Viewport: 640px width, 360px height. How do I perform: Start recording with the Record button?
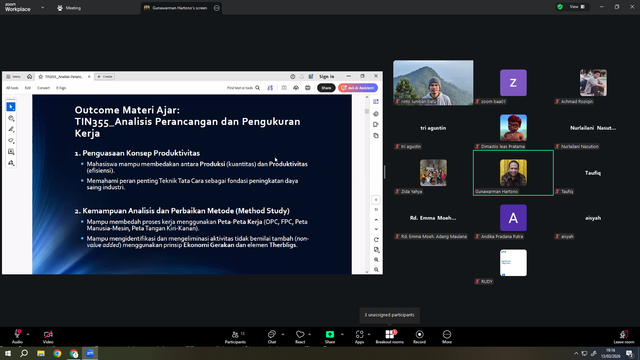click(x=419, y=337)
